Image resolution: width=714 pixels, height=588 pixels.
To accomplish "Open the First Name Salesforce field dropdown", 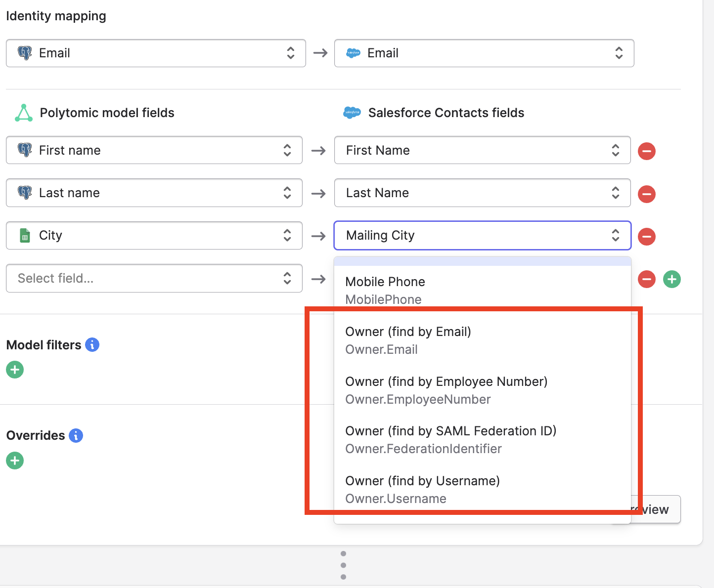I will [483, 150].
